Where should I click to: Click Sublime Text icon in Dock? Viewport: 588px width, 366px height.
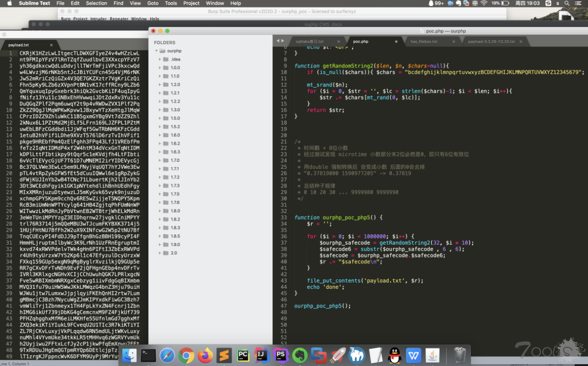(224, 355)
